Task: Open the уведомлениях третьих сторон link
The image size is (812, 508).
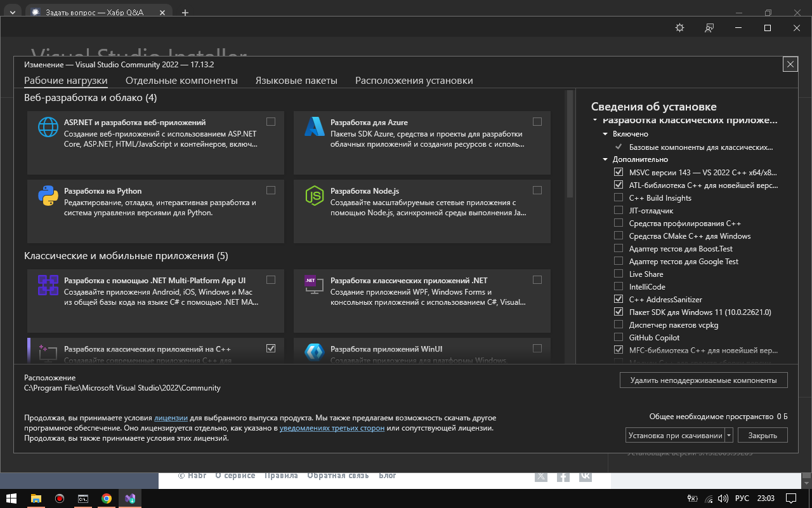Action: tap(332, 428)
